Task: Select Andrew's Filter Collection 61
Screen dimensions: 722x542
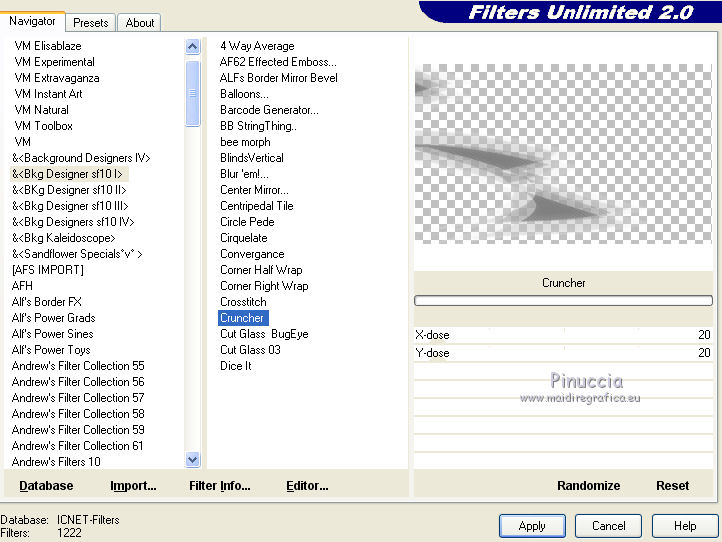Action: point(77,446)
